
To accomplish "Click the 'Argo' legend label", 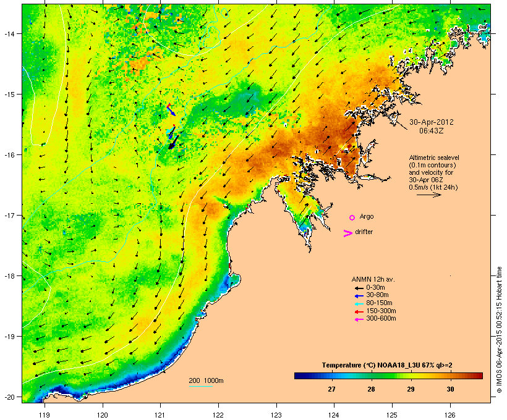I will click(367, 216).
